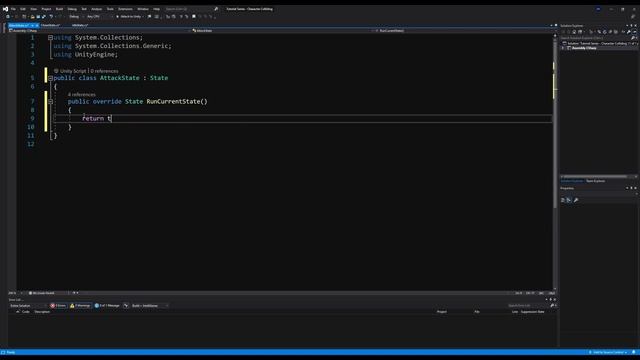Expand the Assembly-CSharp project node

pos(562,48)
